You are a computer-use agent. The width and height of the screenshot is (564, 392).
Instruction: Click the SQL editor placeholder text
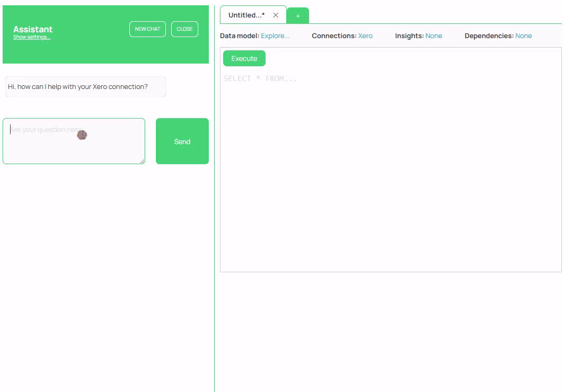point(260,78)
